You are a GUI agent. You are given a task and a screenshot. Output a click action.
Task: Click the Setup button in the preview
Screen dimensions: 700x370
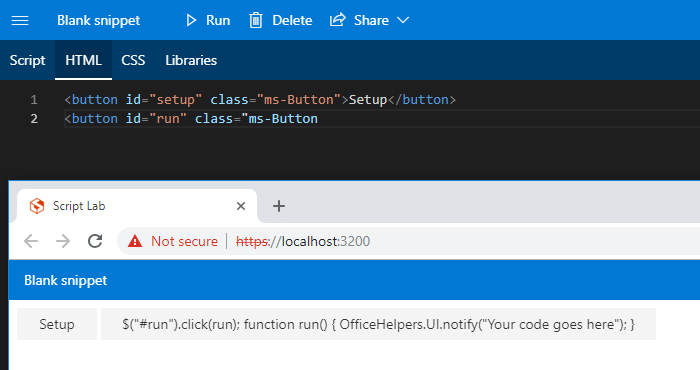pyautogui.click(x=57, y=324)
